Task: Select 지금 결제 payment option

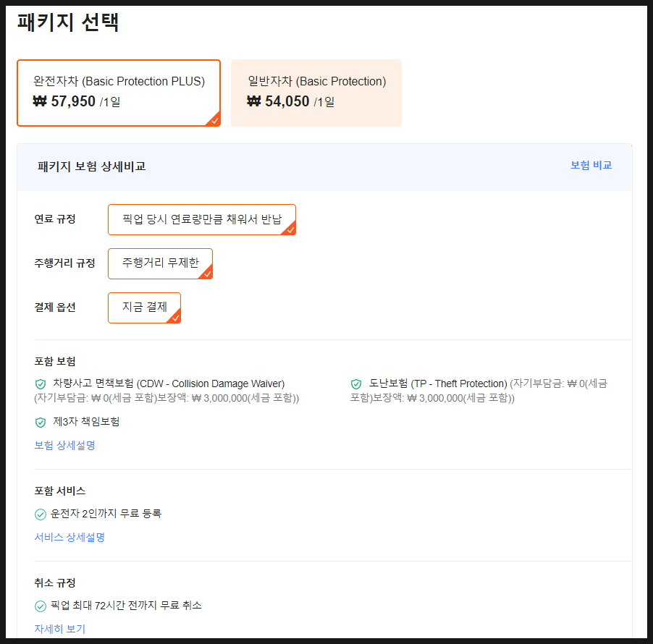Action: coord(144,308)
